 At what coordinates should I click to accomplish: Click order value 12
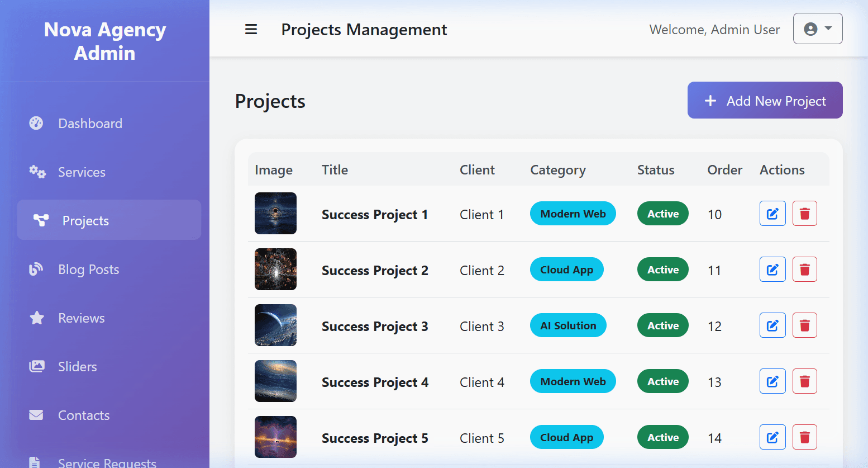(x=714, y=327)
